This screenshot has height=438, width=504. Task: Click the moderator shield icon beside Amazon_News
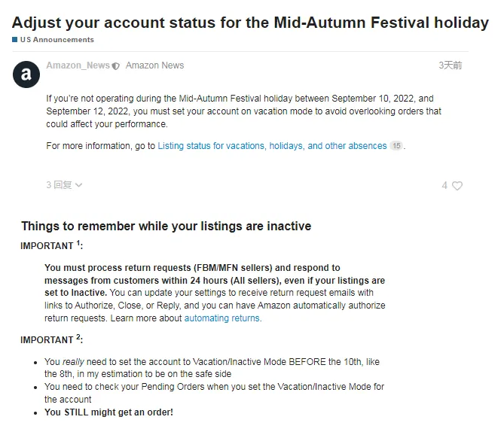click(116, 65)
